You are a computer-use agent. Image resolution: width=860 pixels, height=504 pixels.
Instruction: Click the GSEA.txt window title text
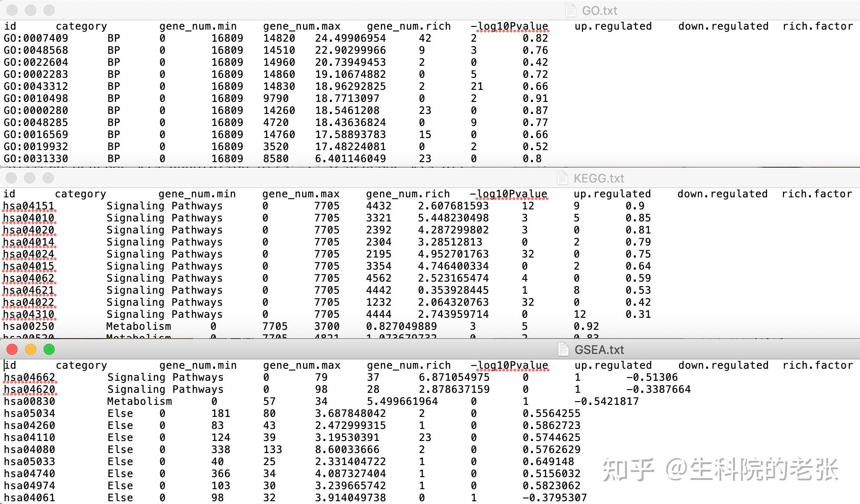(599, 350)
